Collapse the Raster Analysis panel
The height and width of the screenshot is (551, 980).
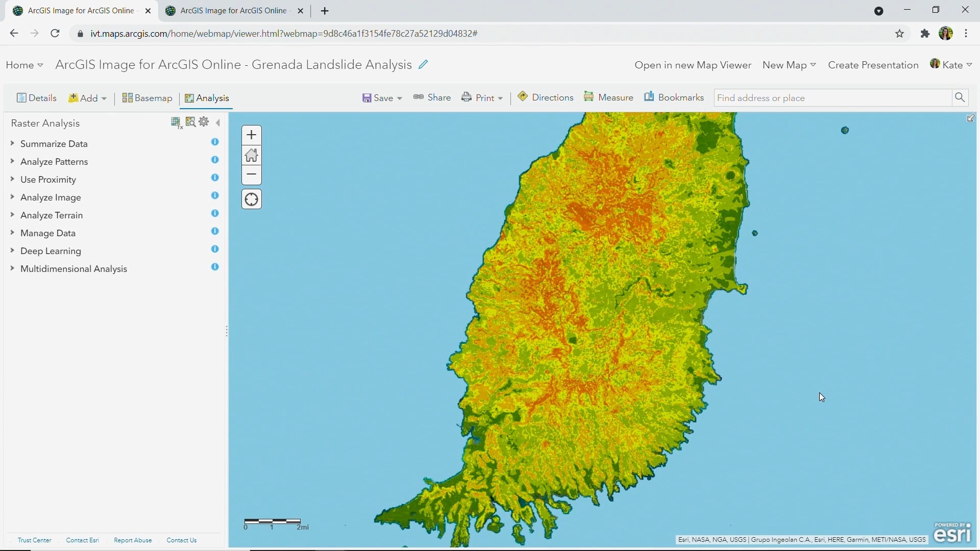pos(218,122)
